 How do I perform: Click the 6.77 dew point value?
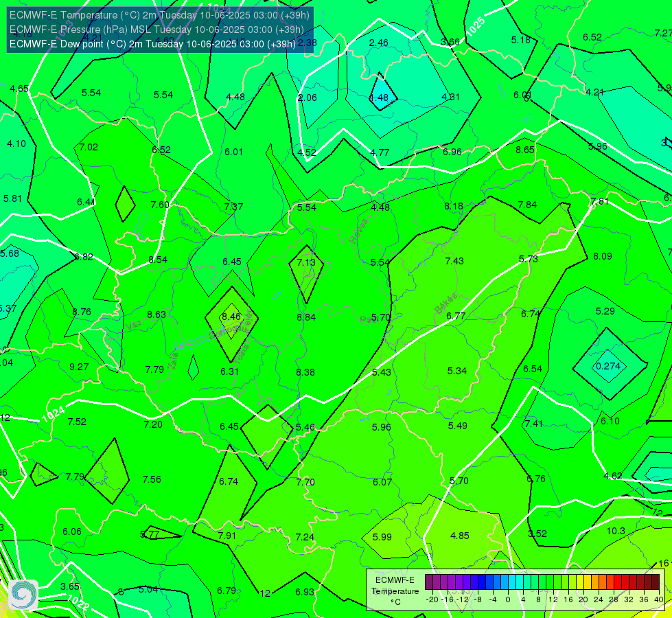tap(456, 316)
